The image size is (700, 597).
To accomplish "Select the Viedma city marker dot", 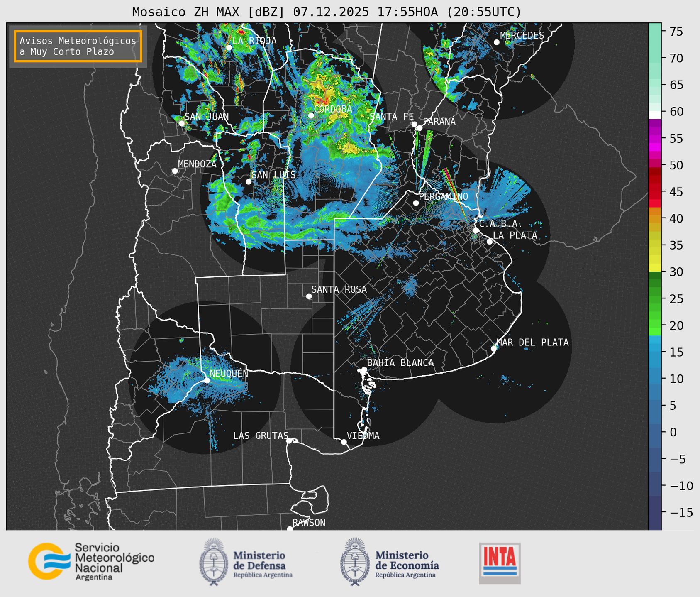I will [344, 442].
